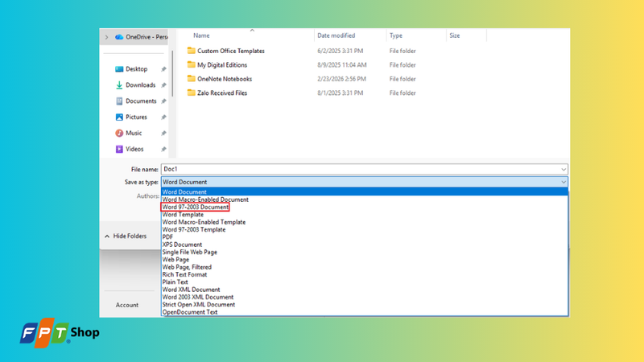This screenshot has height=362, width=644.
Task: Open the Desktop folder icon in sidebar
Action: (x=119, y=69)
